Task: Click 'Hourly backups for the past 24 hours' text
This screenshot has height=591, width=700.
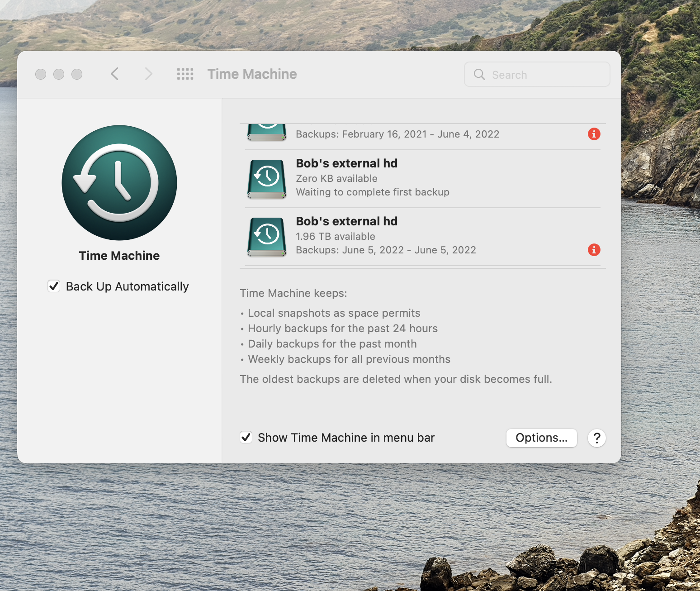Action: (x=343, y=329)
